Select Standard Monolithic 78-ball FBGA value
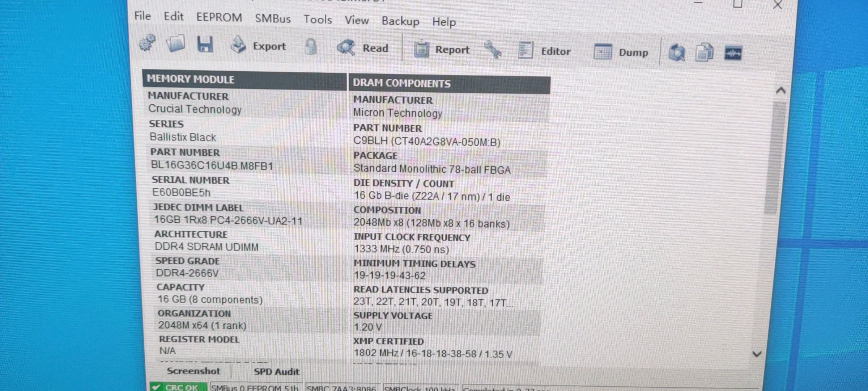The width and height of the screenshot is (868, 391). pyautogui.click(x=432, y=169)
